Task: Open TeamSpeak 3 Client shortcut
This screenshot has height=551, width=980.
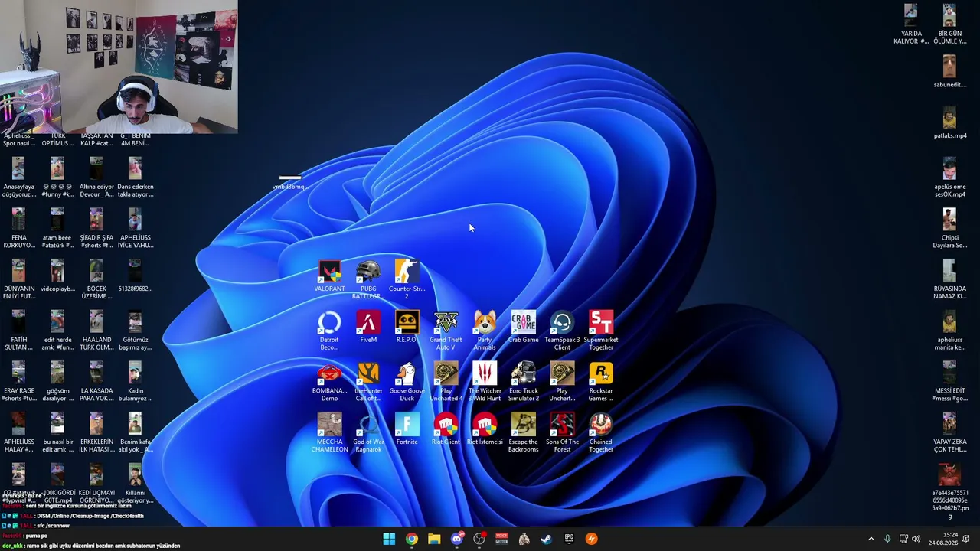Action: (x=562, y=331)
